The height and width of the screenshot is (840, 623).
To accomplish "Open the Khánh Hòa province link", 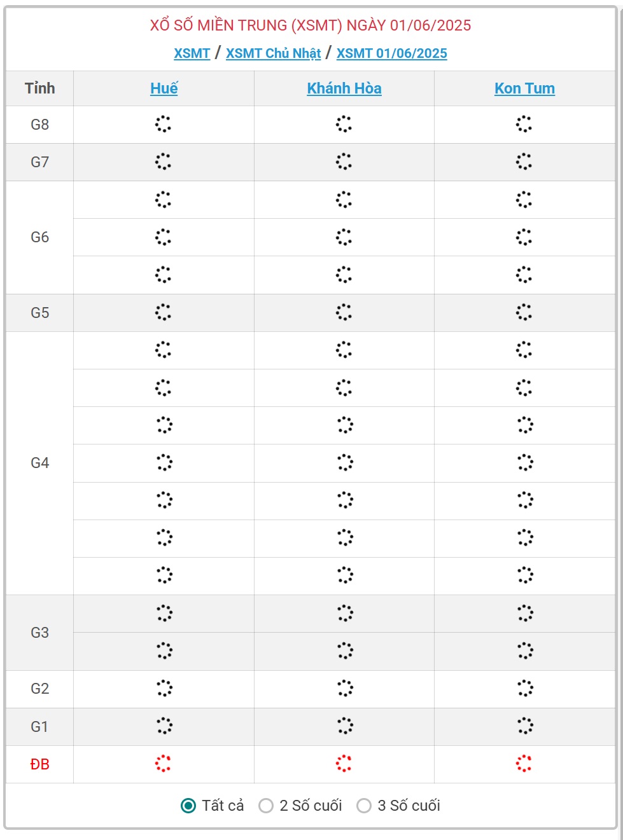I will (344, 88).
